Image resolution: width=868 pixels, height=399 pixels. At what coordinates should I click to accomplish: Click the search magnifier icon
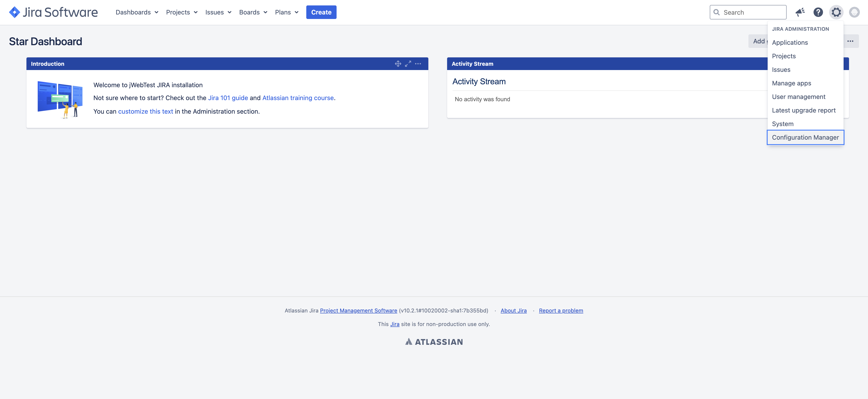(x=717, y=12)
